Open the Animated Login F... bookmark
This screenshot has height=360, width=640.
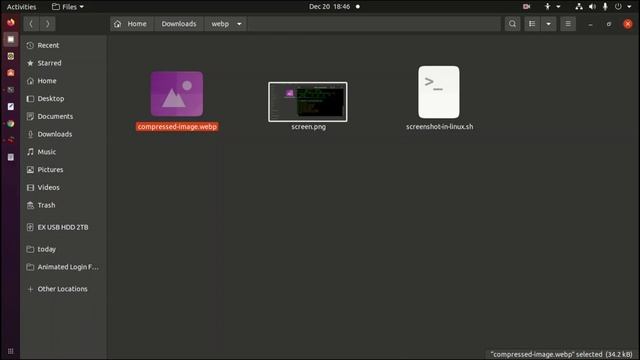tap(64, 267)
